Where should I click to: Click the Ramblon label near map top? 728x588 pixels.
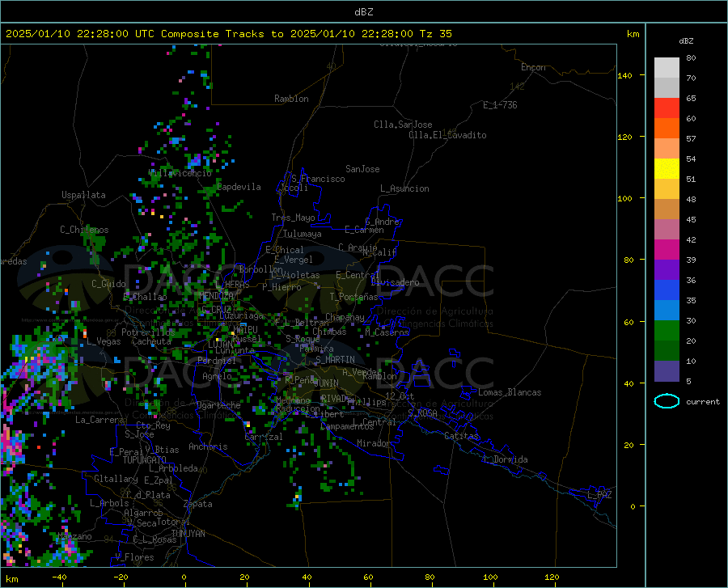pyautogui.click(x=291, y=99)
